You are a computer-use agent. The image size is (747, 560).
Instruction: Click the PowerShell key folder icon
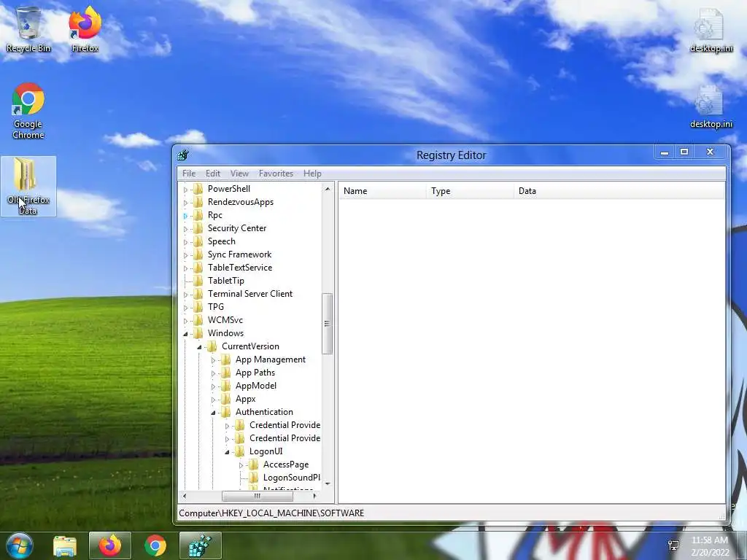(198, 189)
